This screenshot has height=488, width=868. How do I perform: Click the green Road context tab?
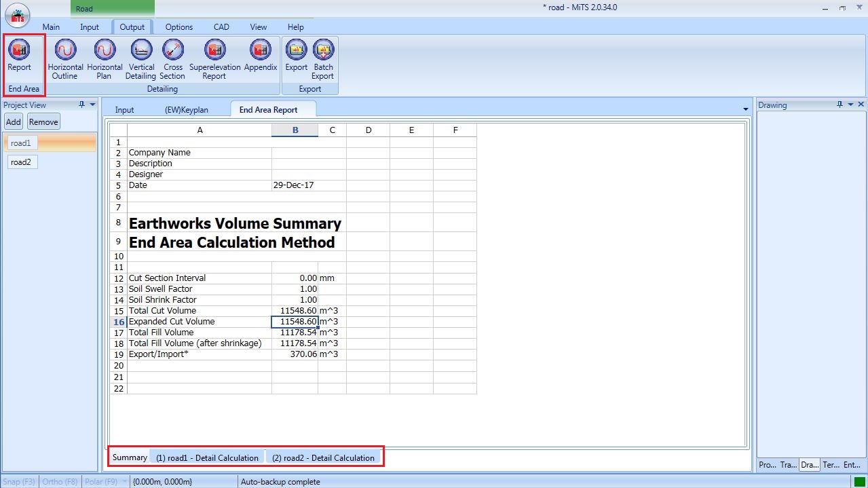112,9
